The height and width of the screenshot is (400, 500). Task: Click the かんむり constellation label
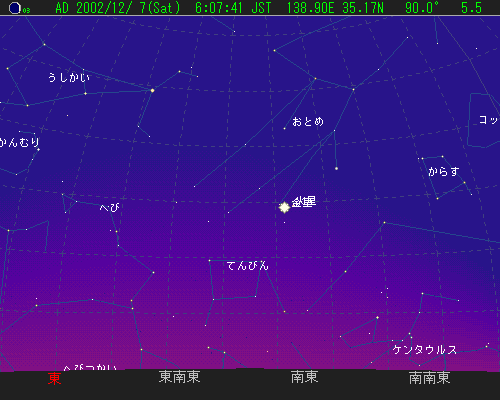click(19, 142)
